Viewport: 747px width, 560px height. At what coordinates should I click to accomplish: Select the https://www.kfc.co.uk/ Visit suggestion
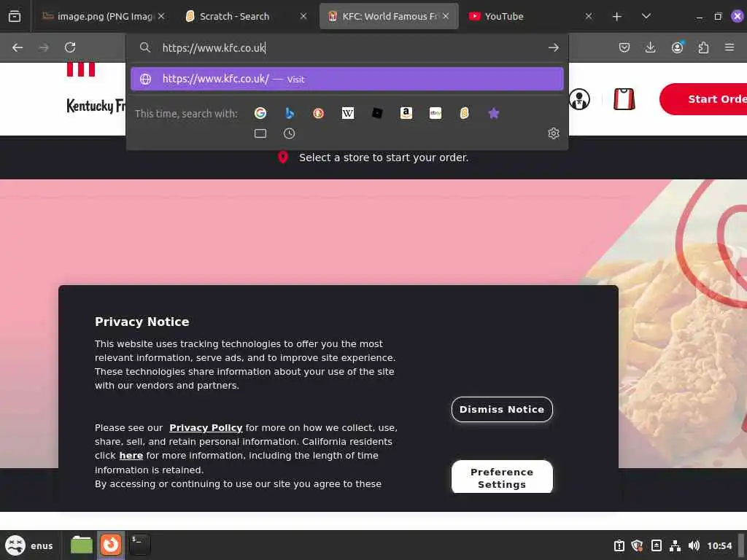(x=347, y=79)
